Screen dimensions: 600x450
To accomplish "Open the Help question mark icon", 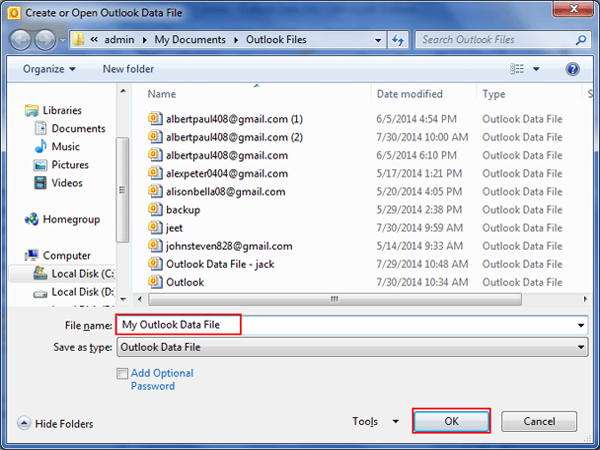I will coord(572,69).
